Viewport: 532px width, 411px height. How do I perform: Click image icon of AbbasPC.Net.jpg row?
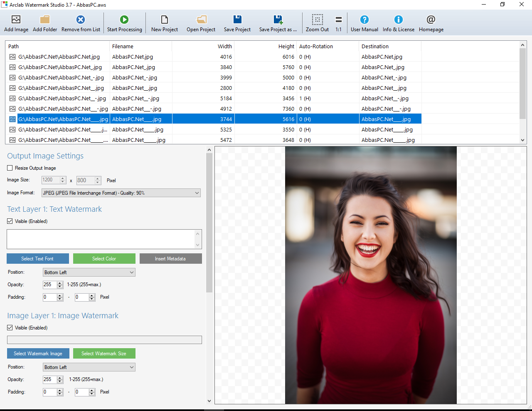[12, 57]
